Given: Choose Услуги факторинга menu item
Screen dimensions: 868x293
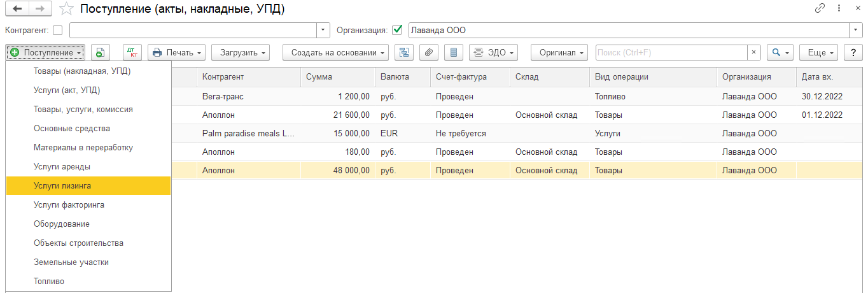Looking at the screenshot, I should 88,205.
